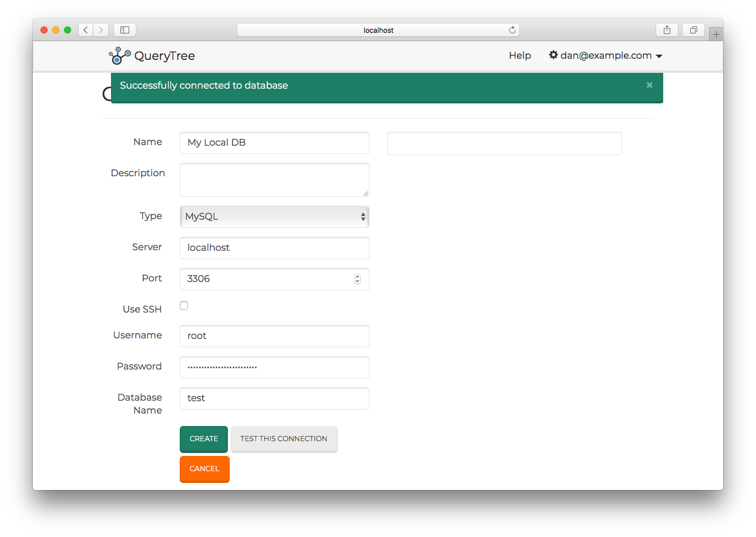Viewport: 756px width, 537px height.
Task: Maximize the window with green button
Action: (68, 30)
